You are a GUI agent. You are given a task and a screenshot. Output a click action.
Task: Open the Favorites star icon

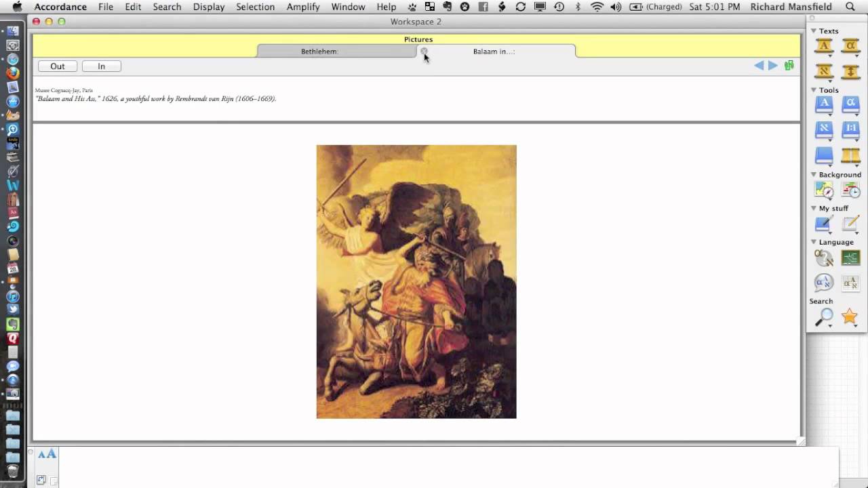click(850, 317)
